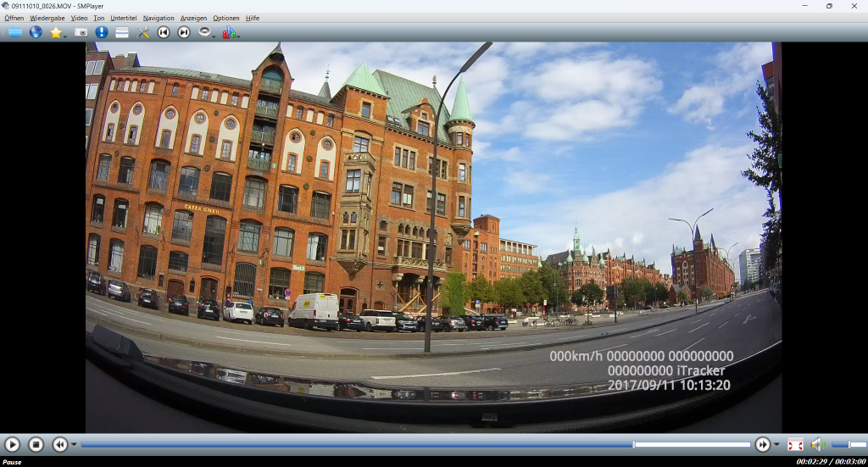Expand the rewind options arrow
The width and height of the screenshot is (868, 467).
pyautogui.click(x=74, y=445)
